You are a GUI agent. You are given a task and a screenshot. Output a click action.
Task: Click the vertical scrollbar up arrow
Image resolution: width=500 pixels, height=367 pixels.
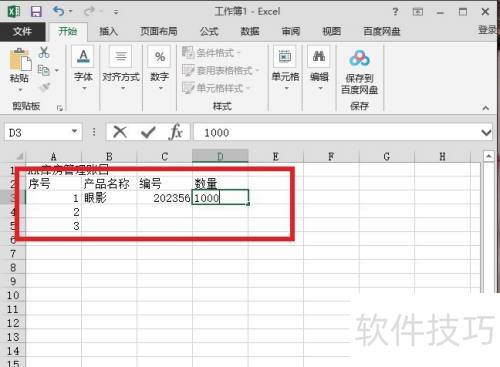tap(489, 156)
